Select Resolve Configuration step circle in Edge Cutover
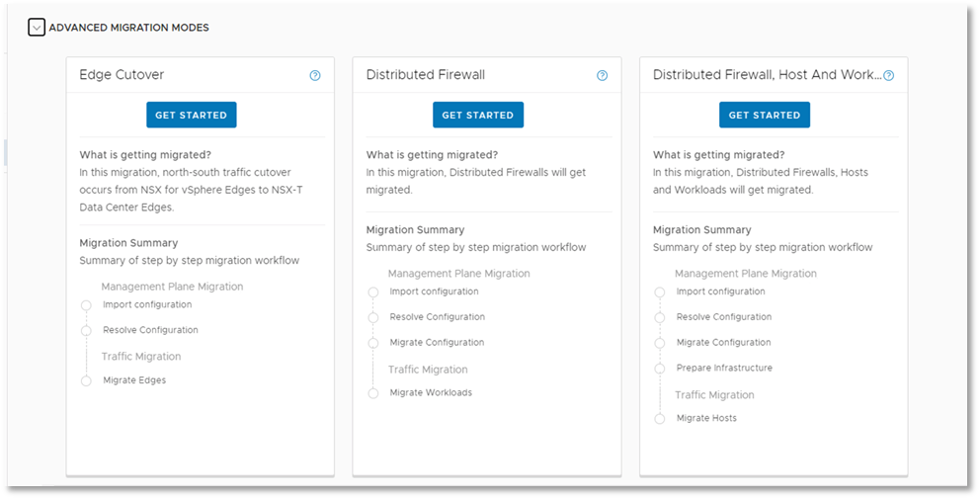980x499 pixels. pos(86,330)
